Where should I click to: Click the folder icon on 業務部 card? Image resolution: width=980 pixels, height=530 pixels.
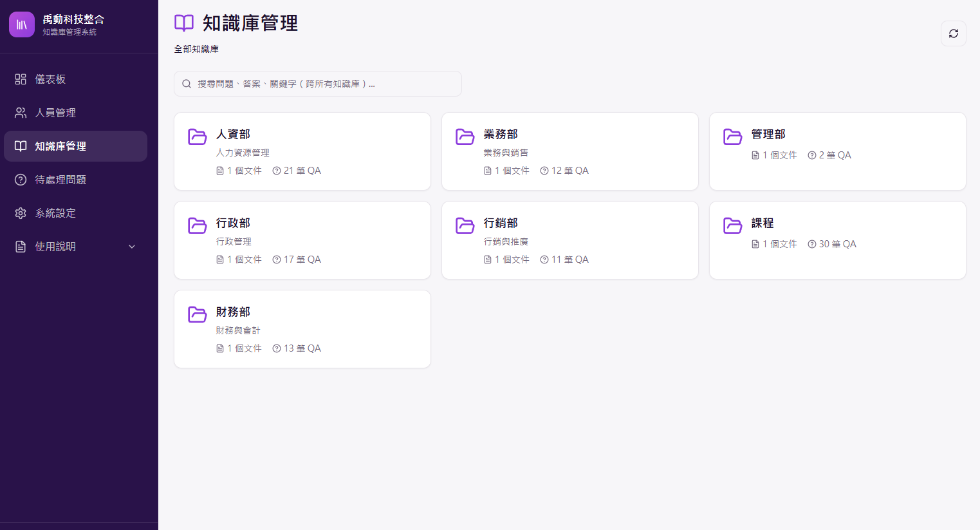(x=465, y=137)
